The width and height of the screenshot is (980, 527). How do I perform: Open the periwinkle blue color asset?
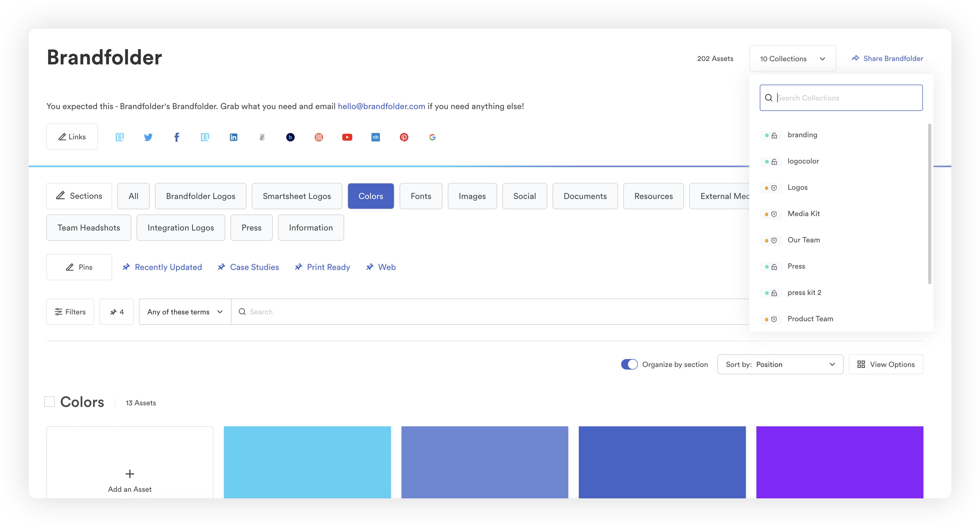(485, 462)
